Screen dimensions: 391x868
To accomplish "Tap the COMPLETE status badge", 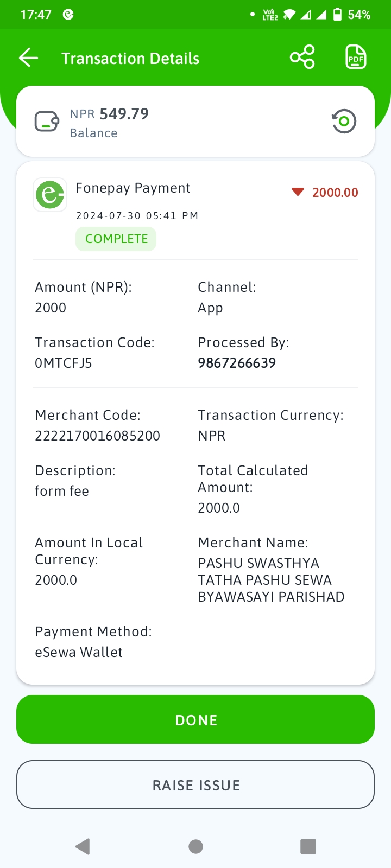I will 116,239.
